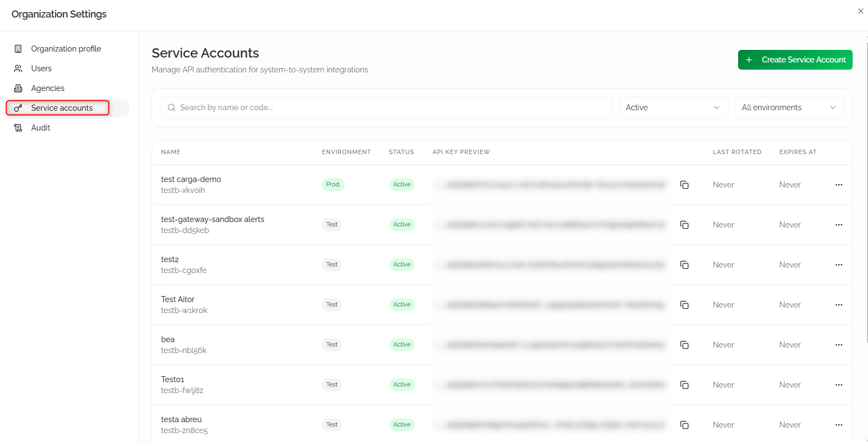Focus the Search by name or code field
Viewport: 868px width, 443px height.
click(x=386, y=107)
